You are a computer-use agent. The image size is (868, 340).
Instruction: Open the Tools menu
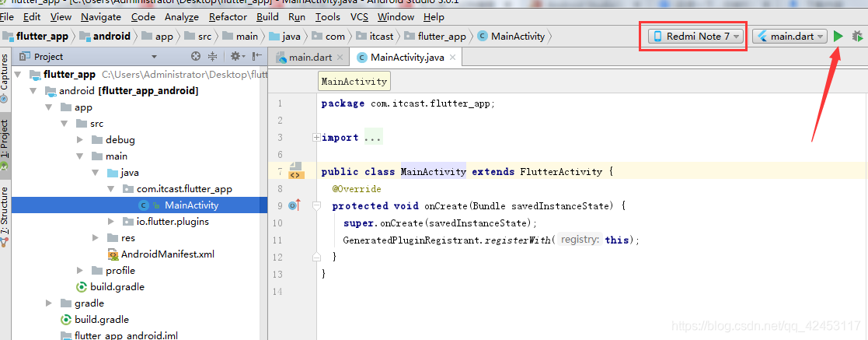tap(328, 17)
